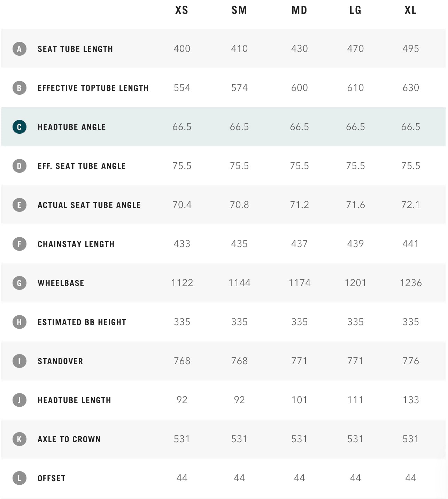Click the Actual Seat Tube Angle label
The image size is (448, 499).
(89, 205)
